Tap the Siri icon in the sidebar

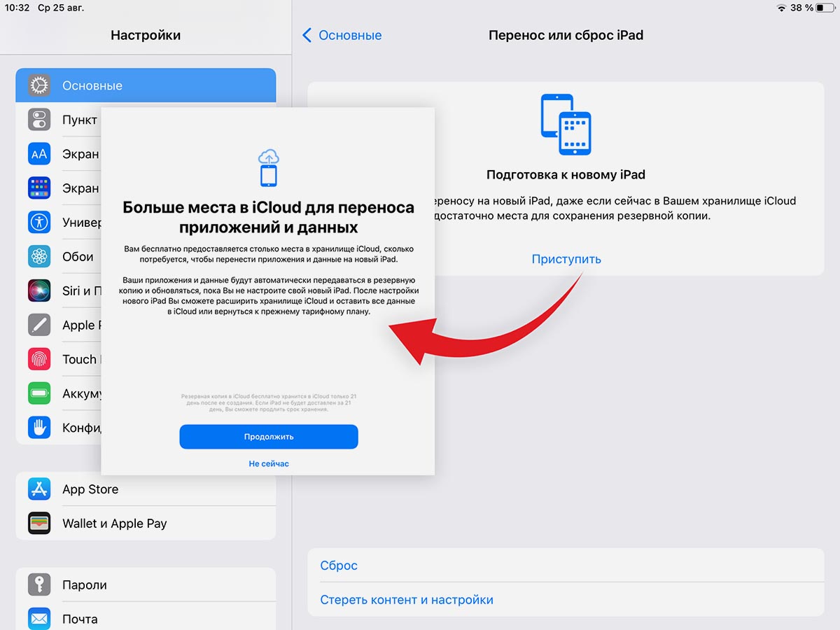tap(39, 291)
